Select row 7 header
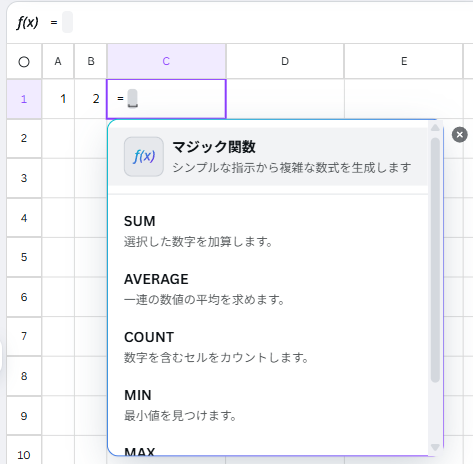The width and height of the screenshot is (473, 464). (x=24, y=336)
